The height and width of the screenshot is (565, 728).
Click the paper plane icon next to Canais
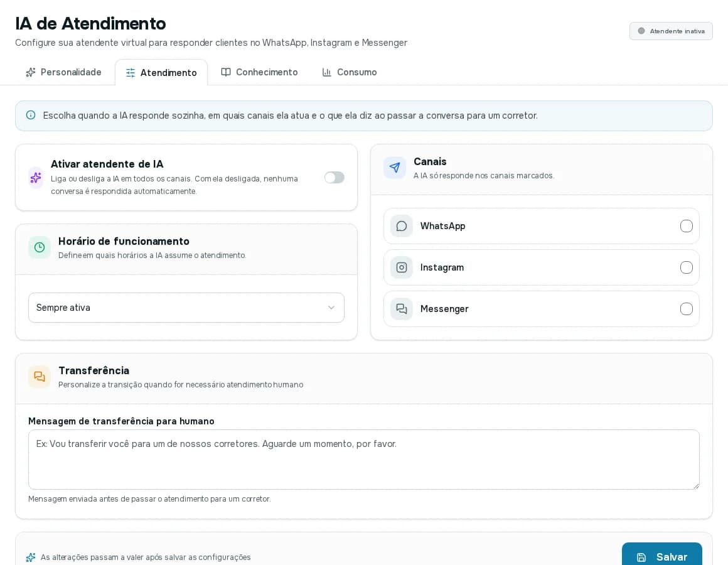pyautogui.click(x=395, y=167)
